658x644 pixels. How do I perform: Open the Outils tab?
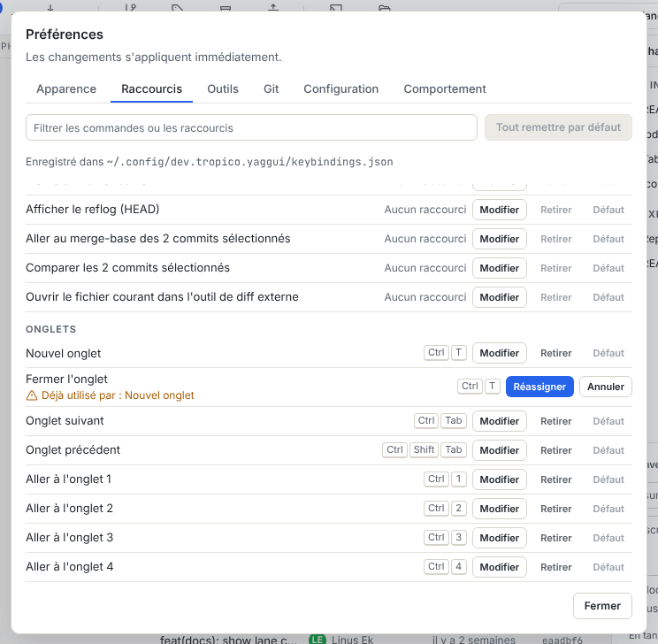(x=223, y=89)
